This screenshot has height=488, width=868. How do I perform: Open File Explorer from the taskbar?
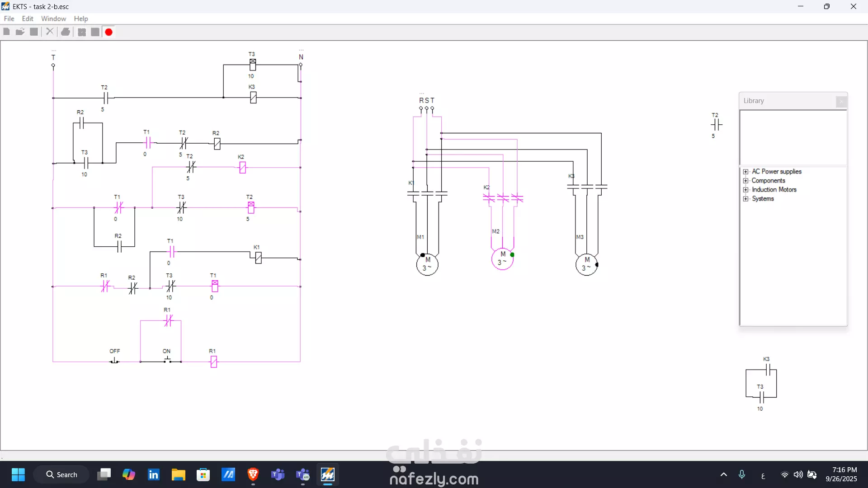pos(178,474)
